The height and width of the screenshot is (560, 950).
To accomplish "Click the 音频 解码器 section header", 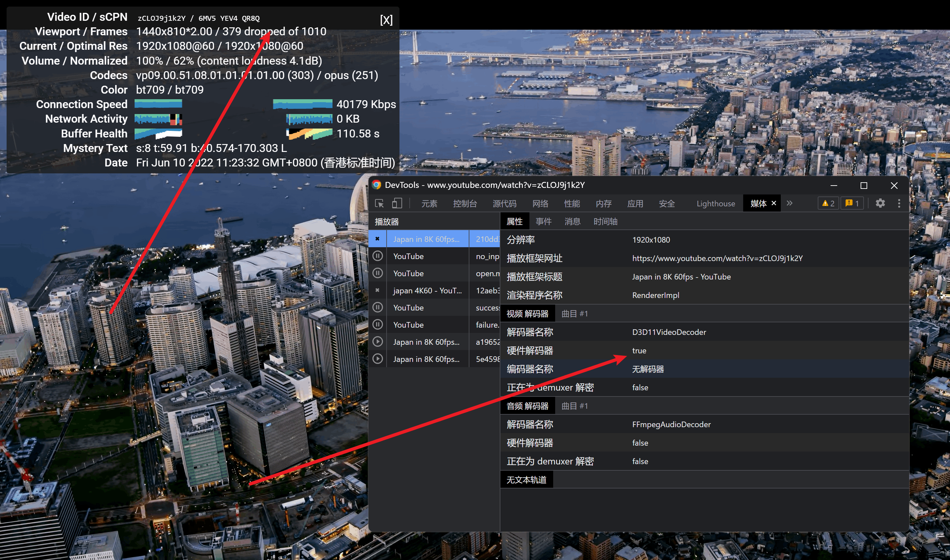I will tap(527, 406).
